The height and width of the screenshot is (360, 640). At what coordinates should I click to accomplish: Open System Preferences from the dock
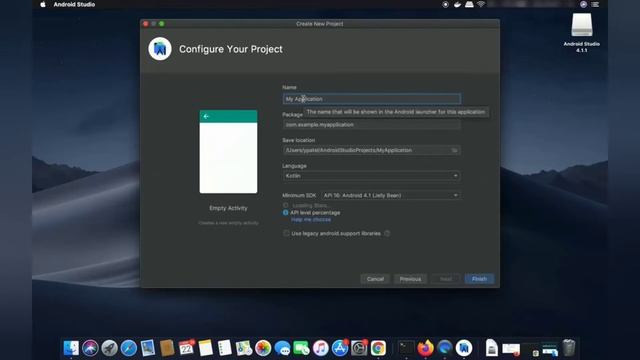[359, 348]
